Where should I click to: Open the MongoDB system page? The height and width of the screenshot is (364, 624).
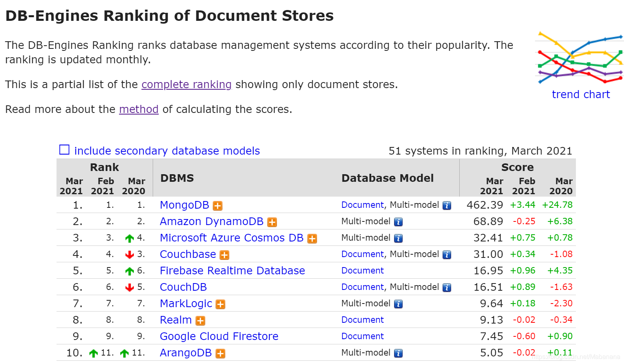coord(184,205)
